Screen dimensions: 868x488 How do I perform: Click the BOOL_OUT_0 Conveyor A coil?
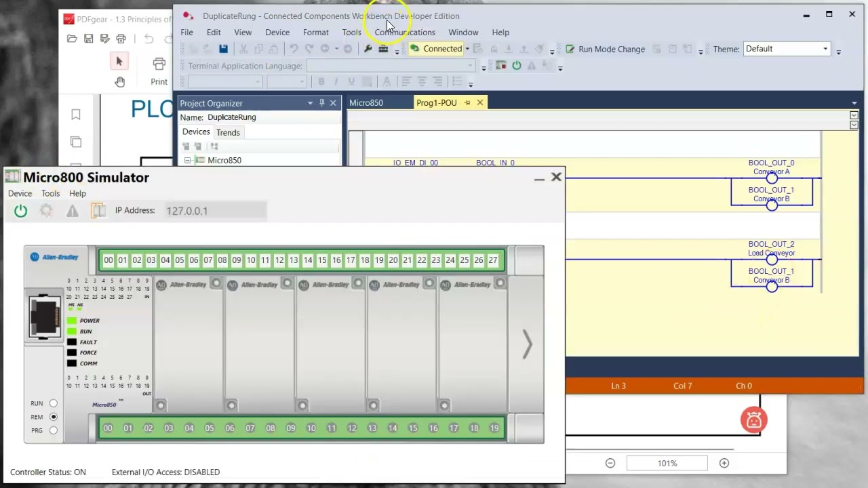coord(772,179)
